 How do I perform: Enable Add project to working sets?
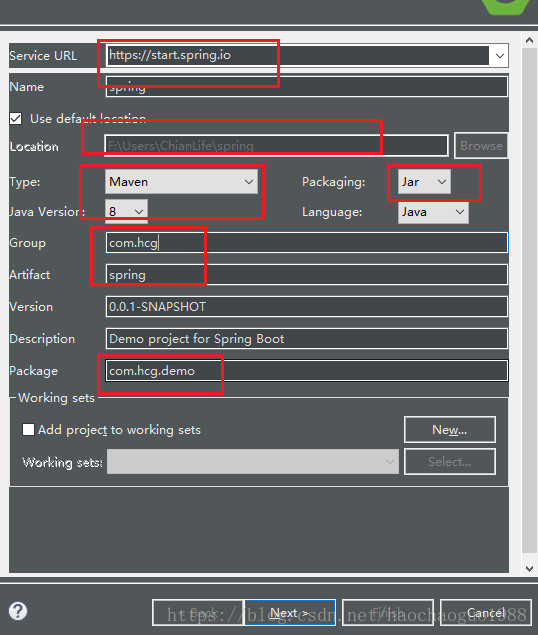28,429
